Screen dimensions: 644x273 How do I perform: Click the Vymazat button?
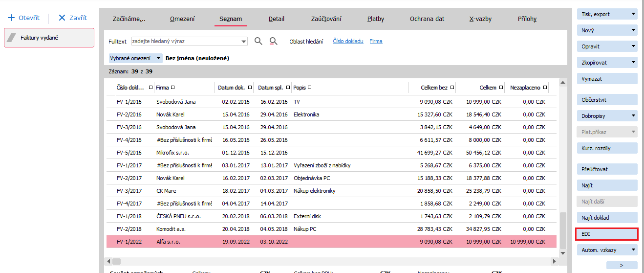pos(607,79)
